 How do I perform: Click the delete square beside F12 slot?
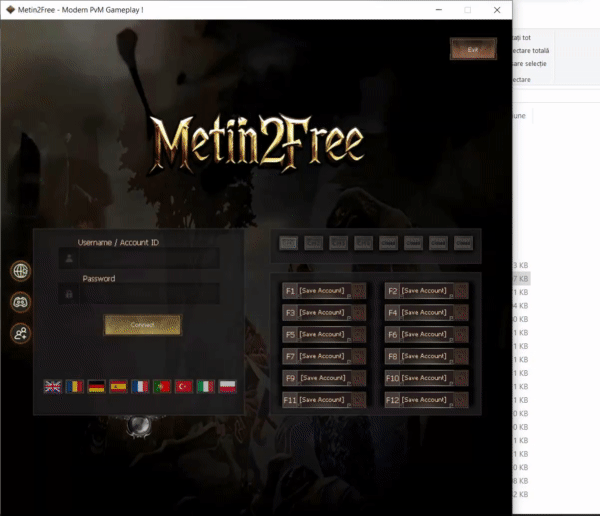coord(461,400)
